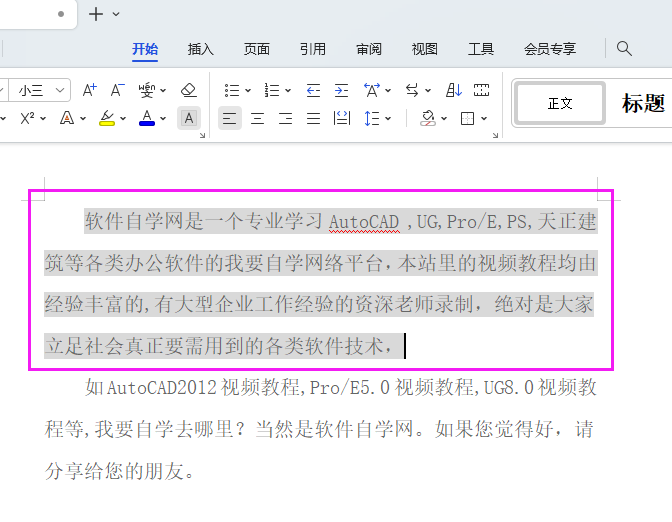Expand the highlight color dropdown arrow
The image size is (672, 522).
click(x=123, y=118)
